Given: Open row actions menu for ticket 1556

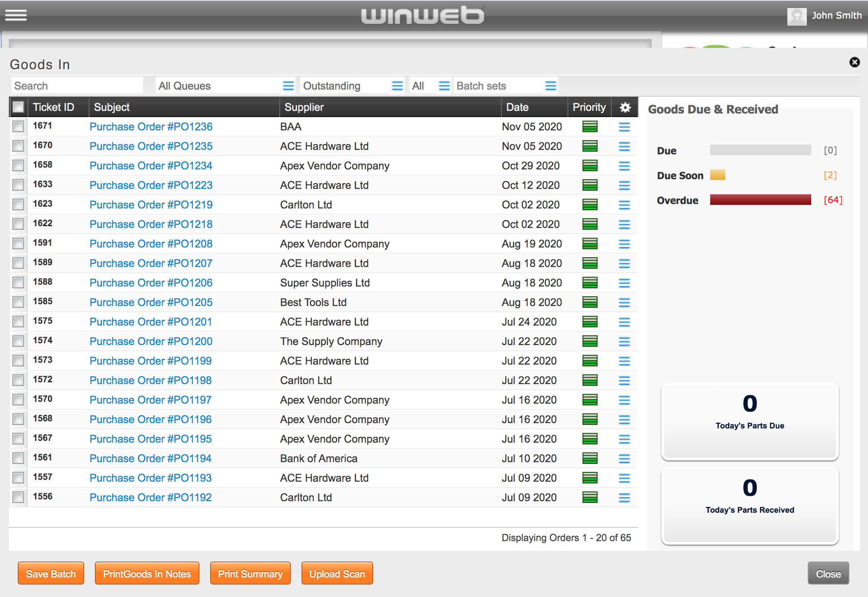Looking at the screenshot, I should coord(624,498).
